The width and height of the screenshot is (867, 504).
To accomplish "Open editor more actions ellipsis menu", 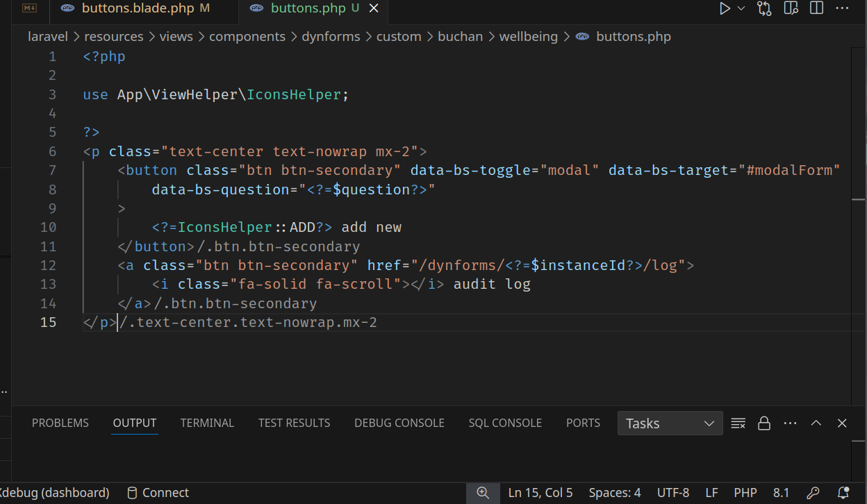I will tap(842, 8).
